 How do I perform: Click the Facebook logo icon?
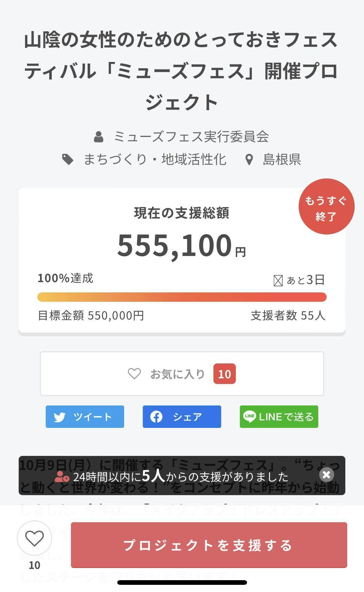tap(156, 417)
